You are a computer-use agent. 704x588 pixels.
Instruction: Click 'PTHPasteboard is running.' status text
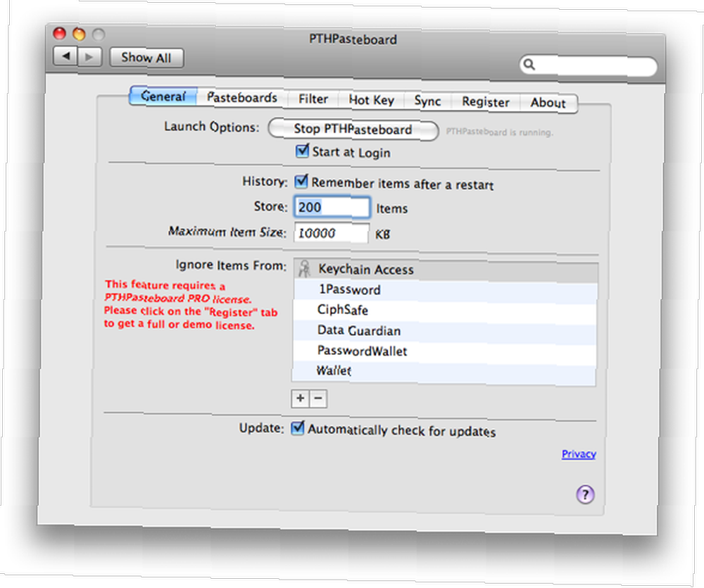499,132
